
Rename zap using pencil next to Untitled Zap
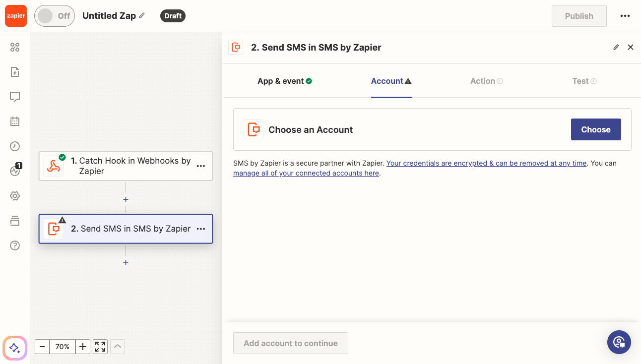[x=142, y=16]
